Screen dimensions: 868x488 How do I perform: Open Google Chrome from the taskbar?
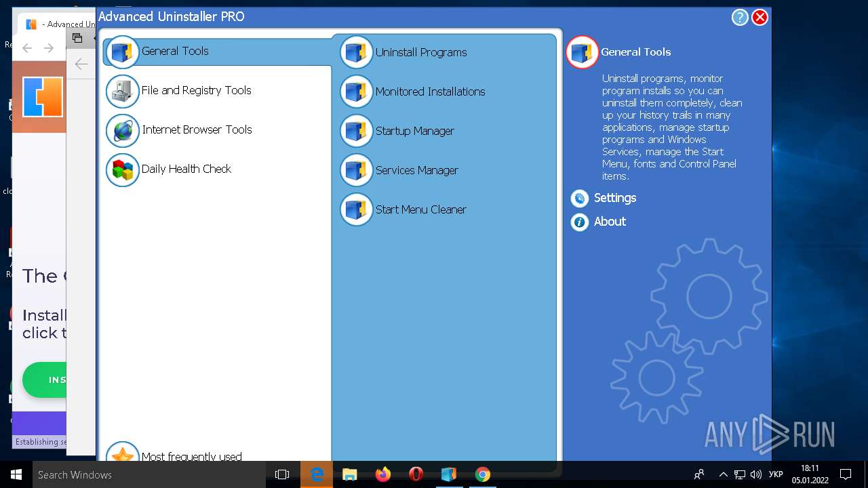pyautogui.click(x=482, y=474)
